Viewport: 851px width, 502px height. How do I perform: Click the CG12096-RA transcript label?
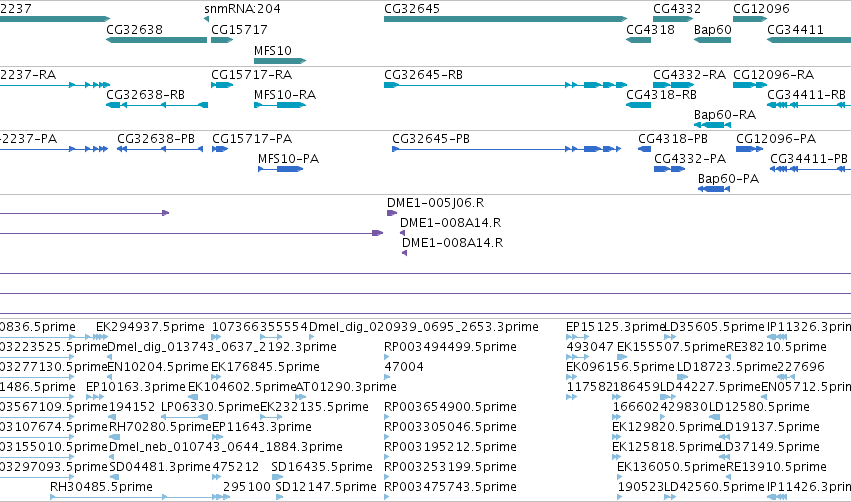tap(773, 74)
